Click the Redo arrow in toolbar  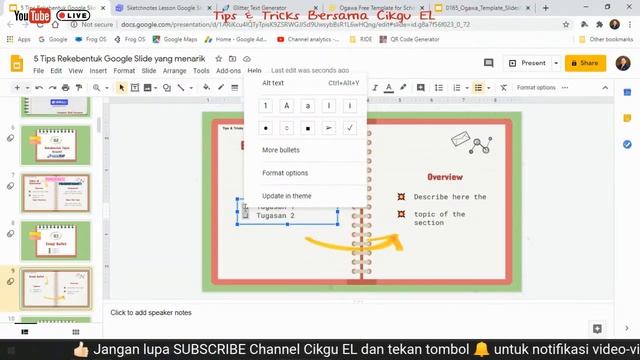(x=52, y=88)
